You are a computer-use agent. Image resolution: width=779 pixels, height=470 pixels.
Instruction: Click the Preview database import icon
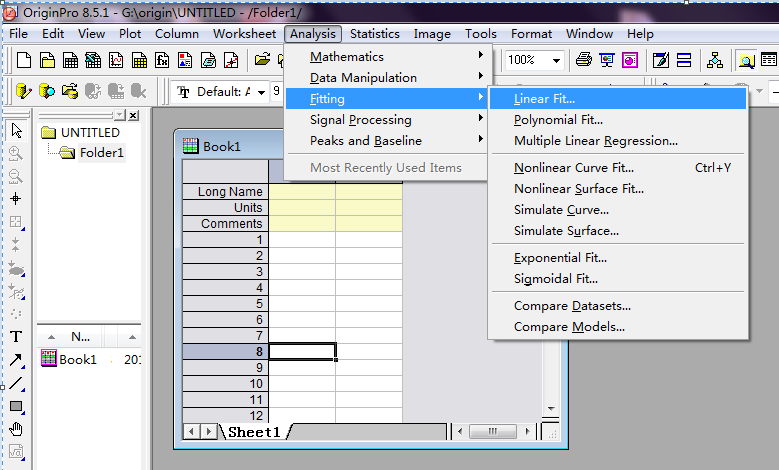click(47, 91)
